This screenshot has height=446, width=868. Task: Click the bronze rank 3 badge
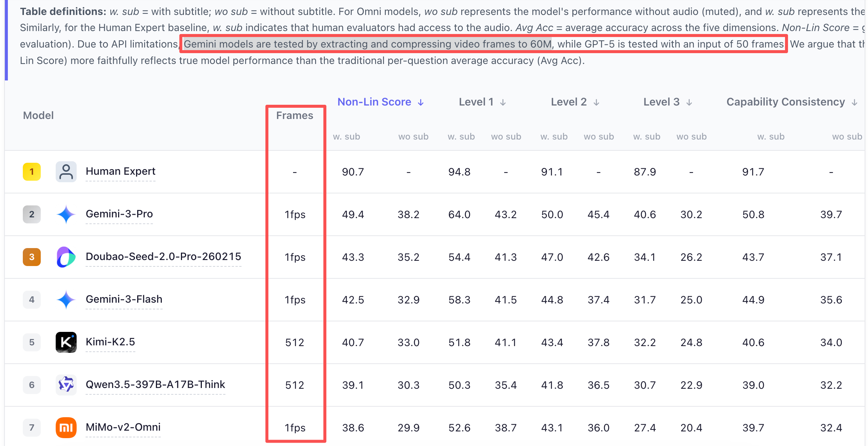pyautogui.click(x=32, y=257)
